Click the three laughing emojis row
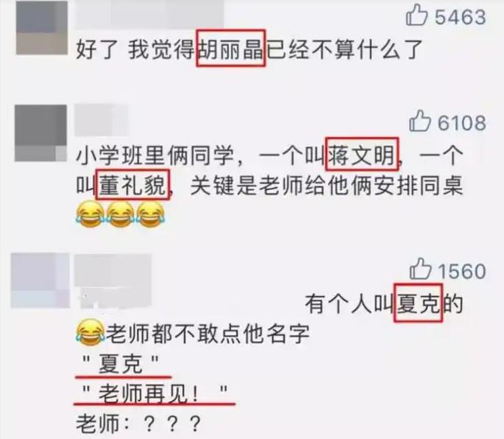 [x=121, y=214]
